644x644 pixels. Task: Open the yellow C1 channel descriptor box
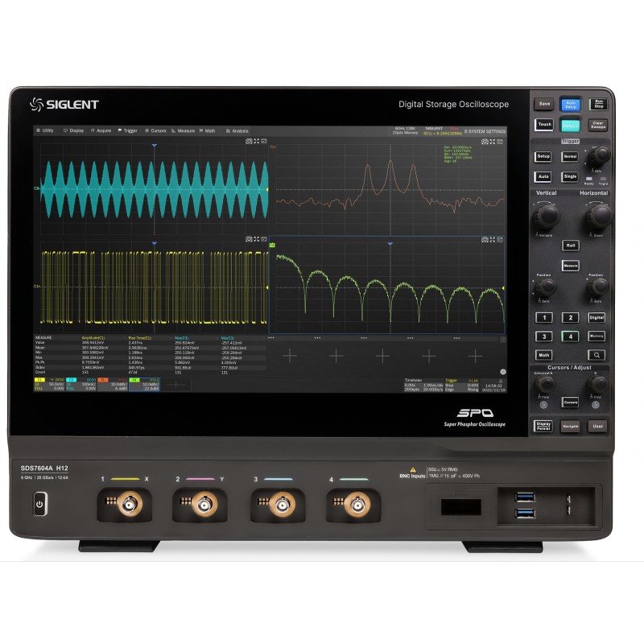[50, 385]
